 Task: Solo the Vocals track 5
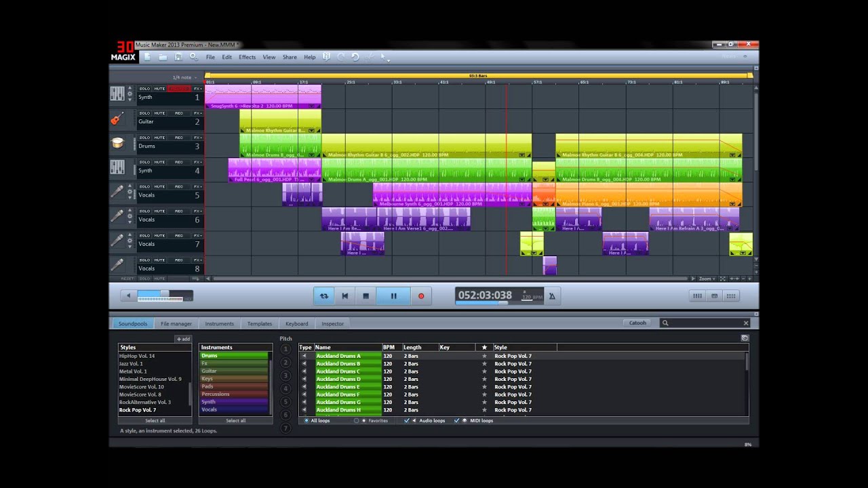click(144, 186)
